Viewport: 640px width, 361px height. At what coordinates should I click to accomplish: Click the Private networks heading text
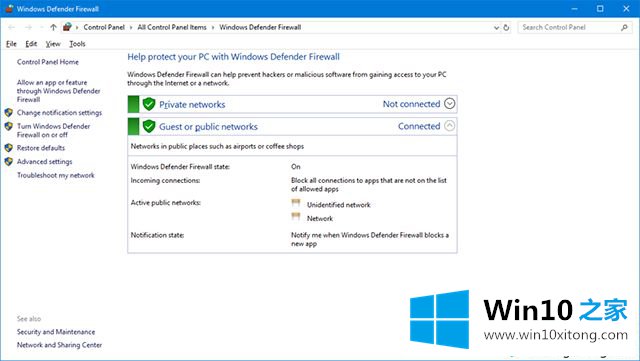pyautogui.click(x=192, y=105)
